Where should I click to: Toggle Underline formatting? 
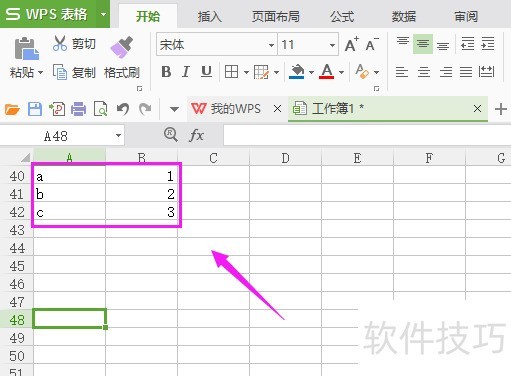pos(206,72)
